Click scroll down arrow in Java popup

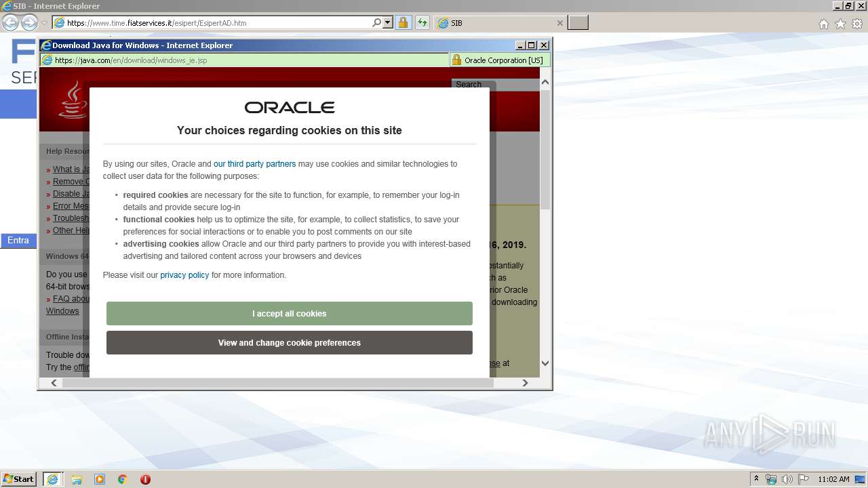[x=545, y=364]
